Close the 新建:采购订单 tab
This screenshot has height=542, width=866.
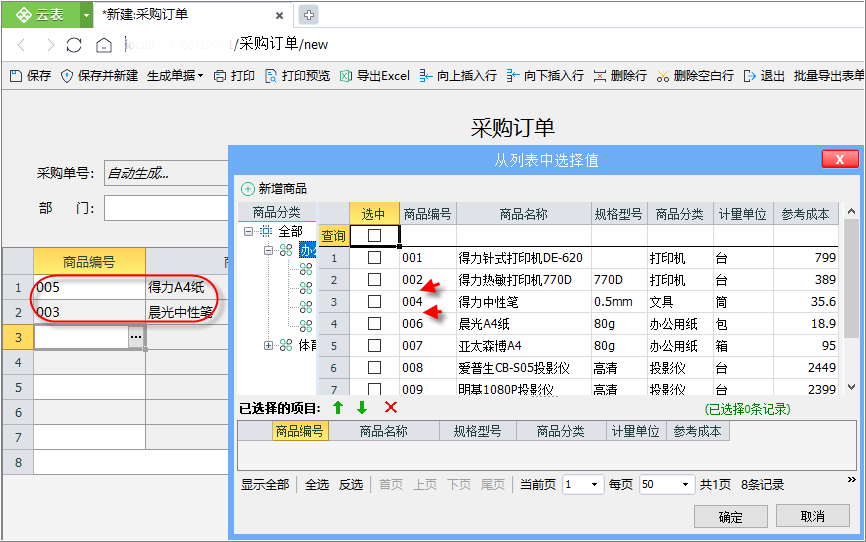click(279, 15)
